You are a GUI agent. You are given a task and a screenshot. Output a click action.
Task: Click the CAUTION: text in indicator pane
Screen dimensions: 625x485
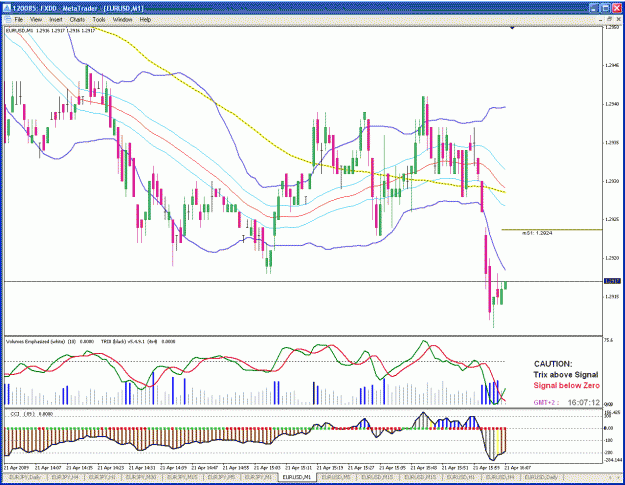552,364
